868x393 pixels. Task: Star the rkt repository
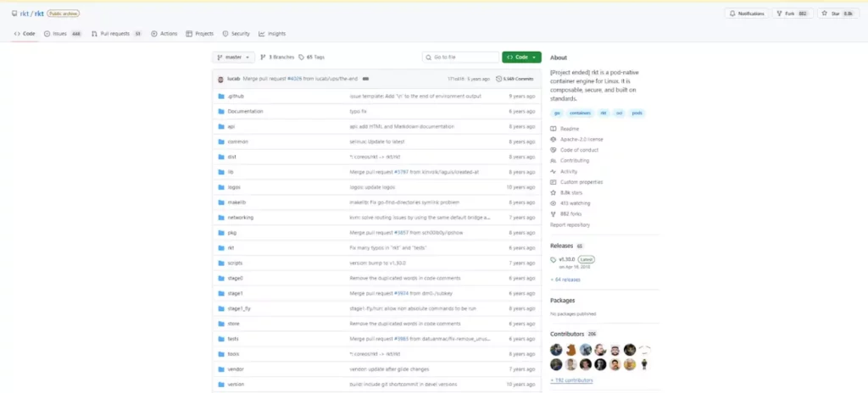[x=838, y=14]
